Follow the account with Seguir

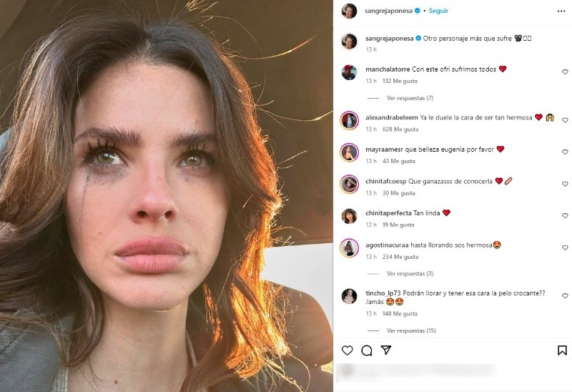coord(438,11)
